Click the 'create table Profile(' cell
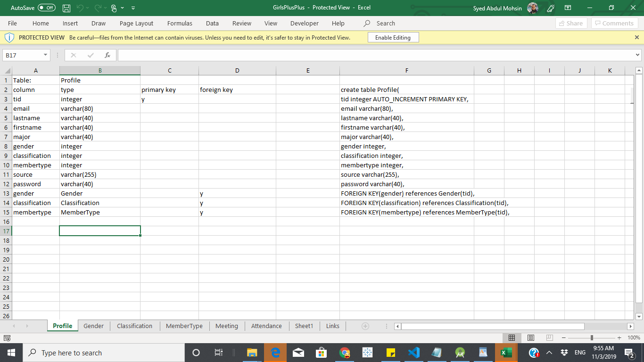The width and height of the screenshot is (644, 362). 407,90
